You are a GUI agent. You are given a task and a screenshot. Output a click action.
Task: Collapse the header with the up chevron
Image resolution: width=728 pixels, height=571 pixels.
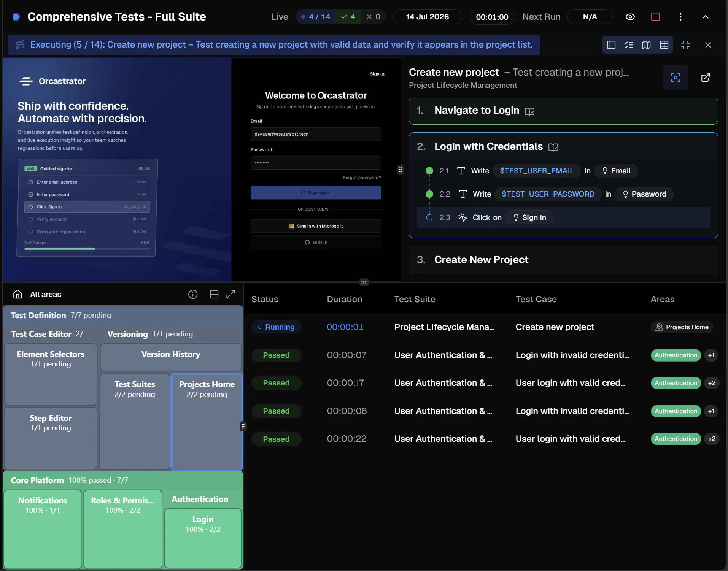click(x=706, y=17)
